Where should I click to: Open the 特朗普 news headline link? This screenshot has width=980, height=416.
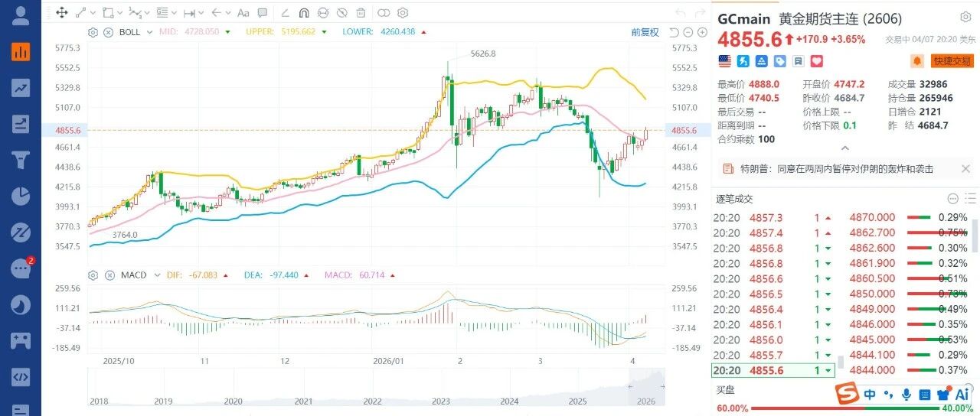[x=835, y=169]
